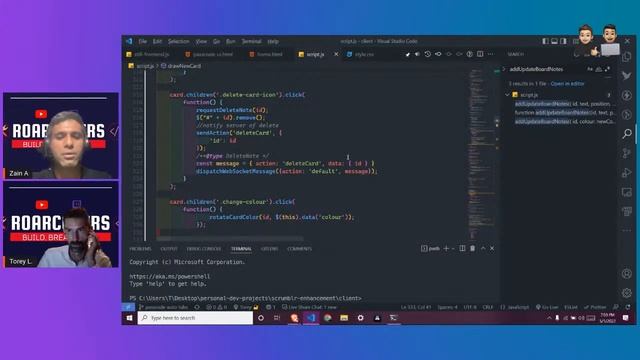
Task: Open File Explorer from the Windows taskbar
Action: click(x=344, y=318)
